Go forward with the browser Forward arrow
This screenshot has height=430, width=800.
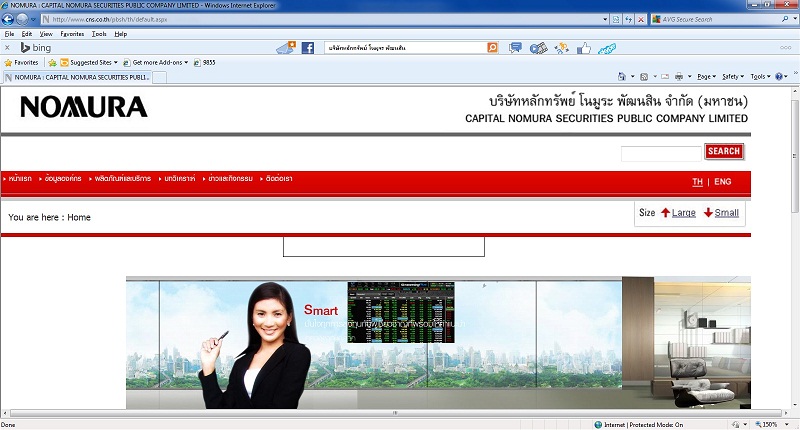point(22,19)
